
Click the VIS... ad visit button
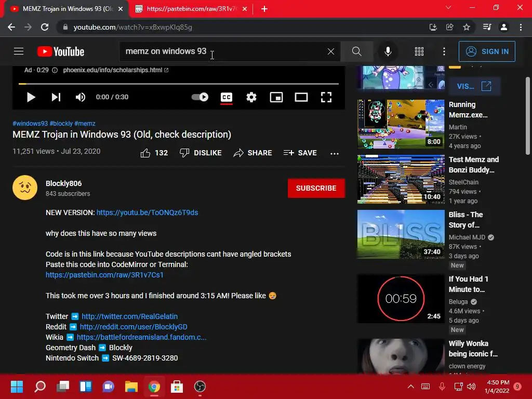click(x=474, y=86)
